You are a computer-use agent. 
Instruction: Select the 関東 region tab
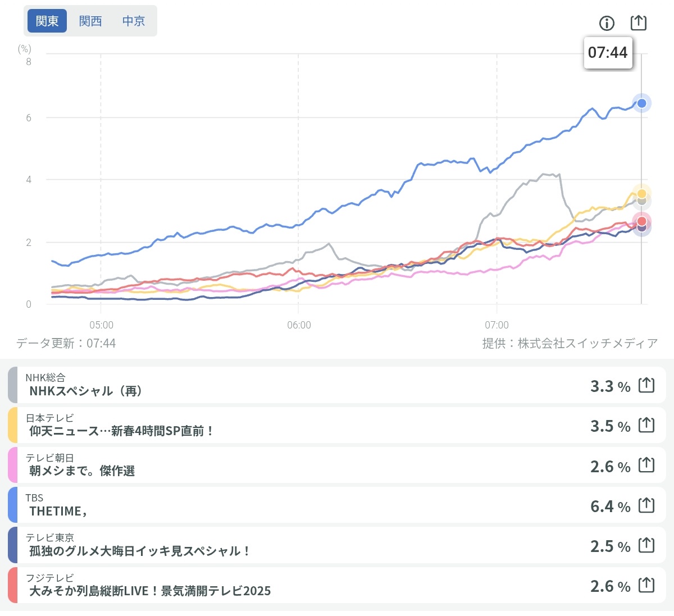pos(47,21)
